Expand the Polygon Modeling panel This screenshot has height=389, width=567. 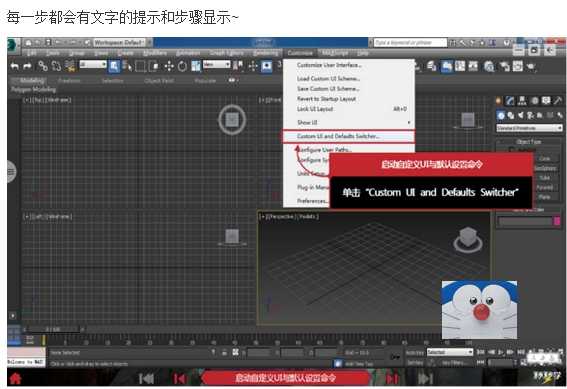(34, 89)
